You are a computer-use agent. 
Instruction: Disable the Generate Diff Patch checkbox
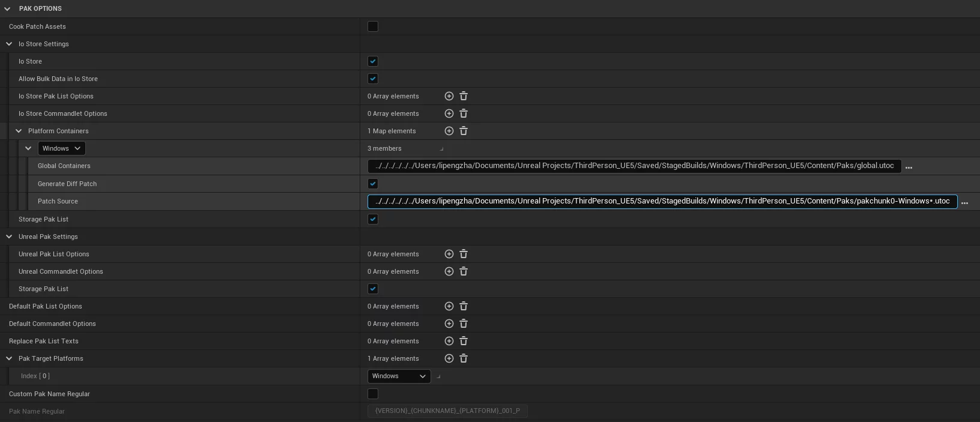coord(373,184)
